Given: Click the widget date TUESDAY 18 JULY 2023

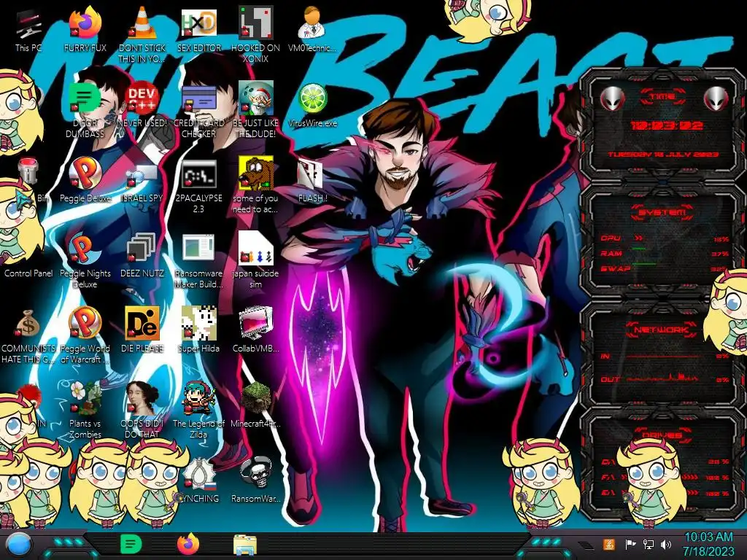Looking at the screenshot, I should click(662, 155).
